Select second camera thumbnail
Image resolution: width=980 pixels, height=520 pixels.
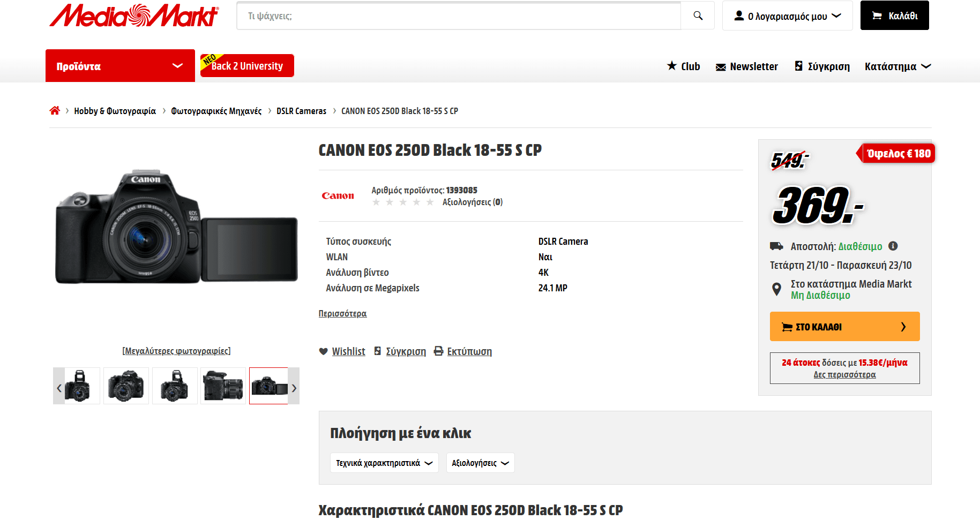(x=126, y=386)
